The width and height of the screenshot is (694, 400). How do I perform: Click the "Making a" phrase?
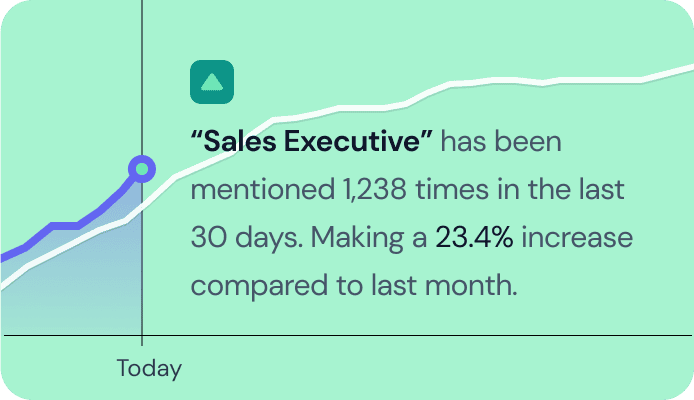coord(370,238)
